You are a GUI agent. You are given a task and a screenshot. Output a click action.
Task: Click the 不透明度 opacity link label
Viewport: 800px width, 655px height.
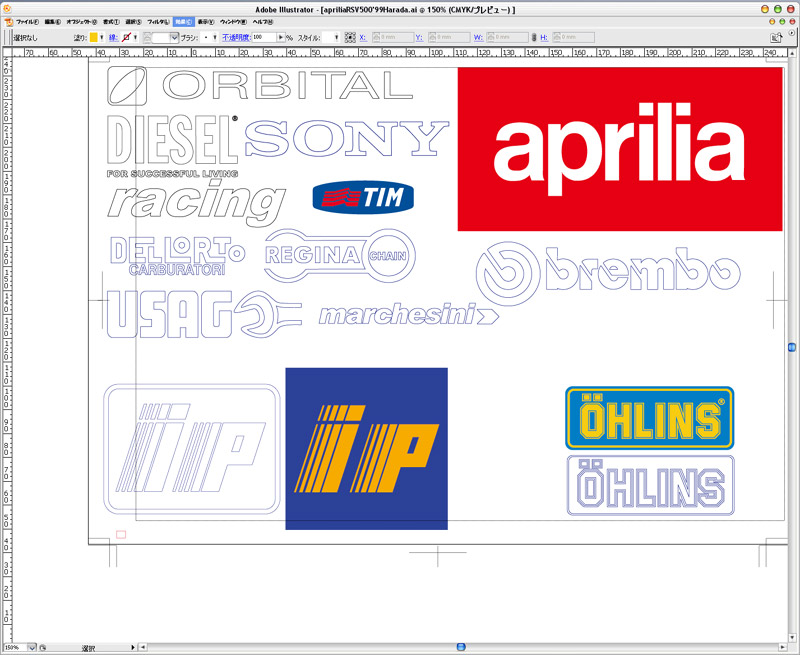click(236, 37)
